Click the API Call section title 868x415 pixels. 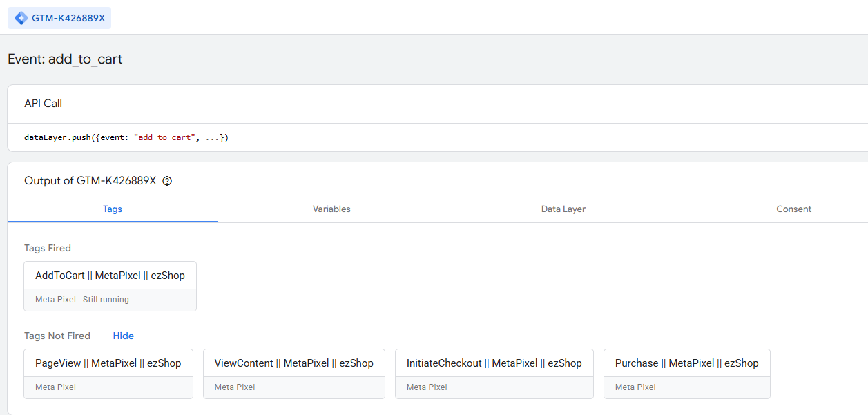click(43, 104)
